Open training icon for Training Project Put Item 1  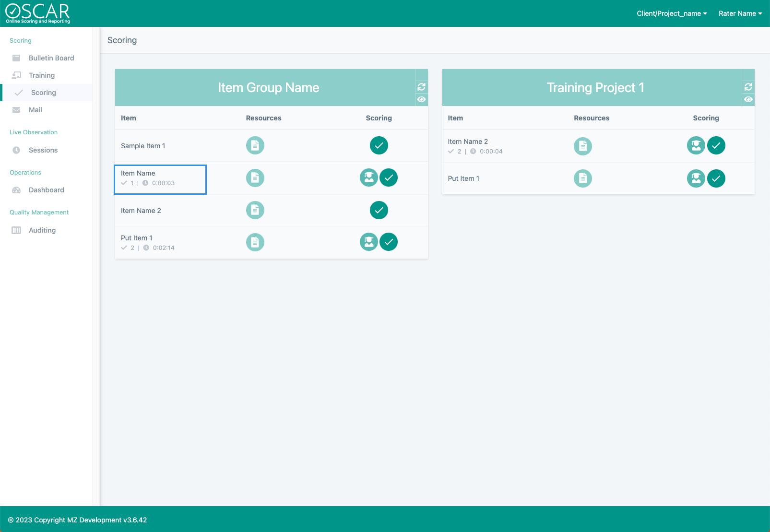696,178
